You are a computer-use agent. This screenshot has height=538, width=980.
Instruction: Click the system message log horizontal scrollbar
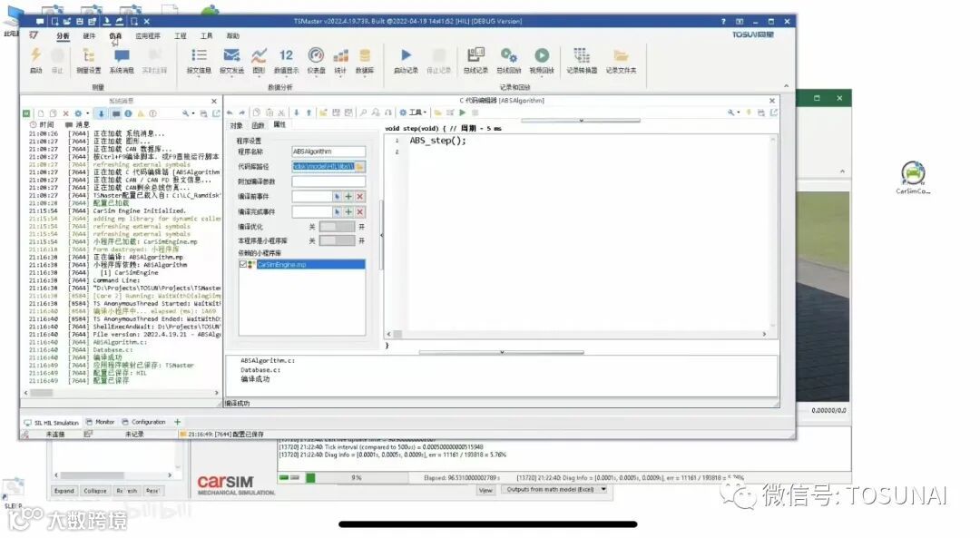(x=122, y=393)
